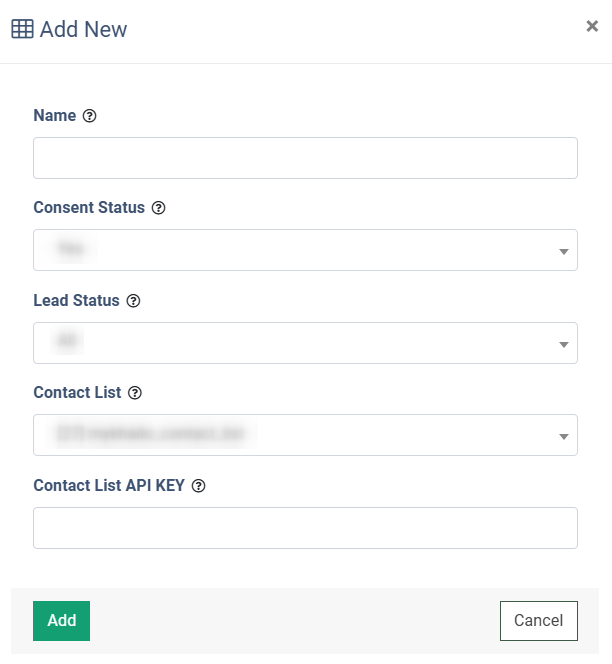
Task: Click the Lead Status label text
Action: (76, 301)
